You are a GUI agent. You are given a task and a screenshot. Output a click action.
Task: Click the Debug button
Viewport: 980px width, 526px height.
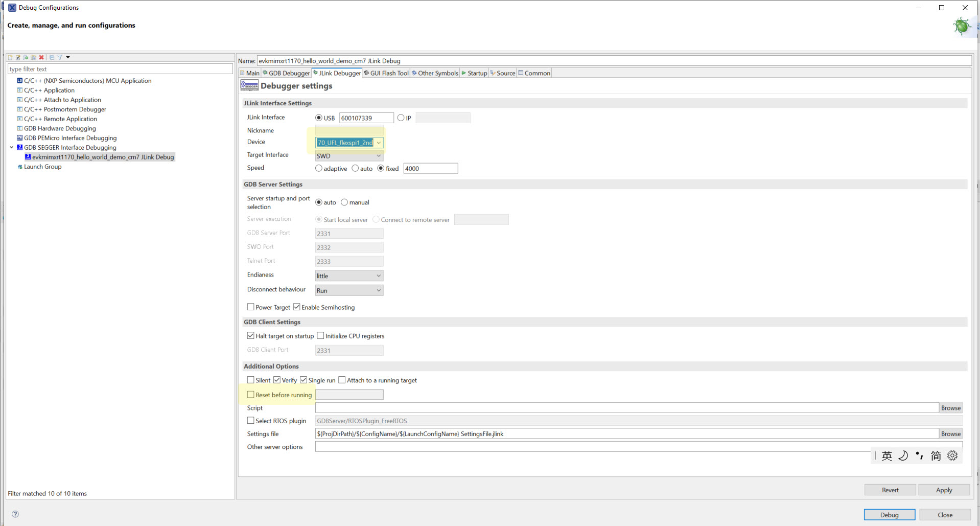[x=889, y=515]
